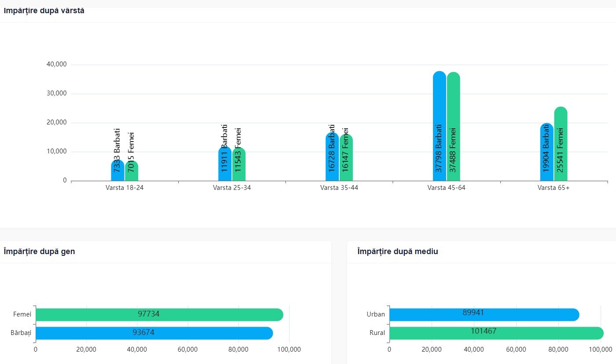Click the Împărțire după mediu heading
The height and width of the screenshot is (364, 616).
click(x=397, y=251)
